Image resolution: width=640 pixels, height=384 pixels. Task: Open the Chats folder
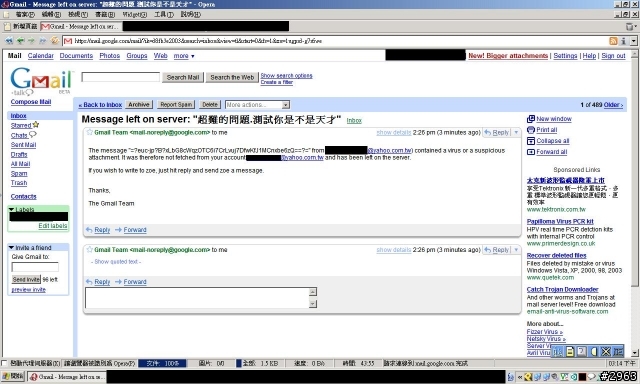click(19, 135)
